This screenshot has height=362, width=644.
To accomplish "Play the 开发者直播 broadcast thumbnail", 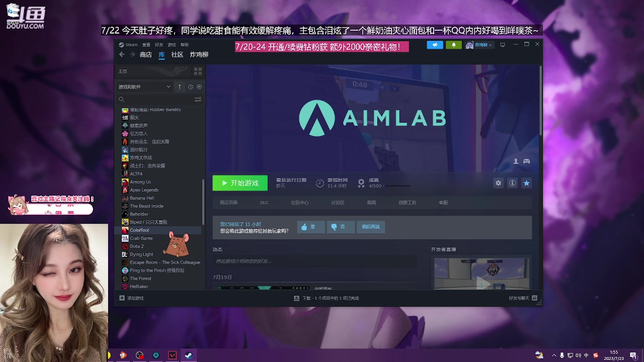I will pyautogui.click(x=481, y=274).
